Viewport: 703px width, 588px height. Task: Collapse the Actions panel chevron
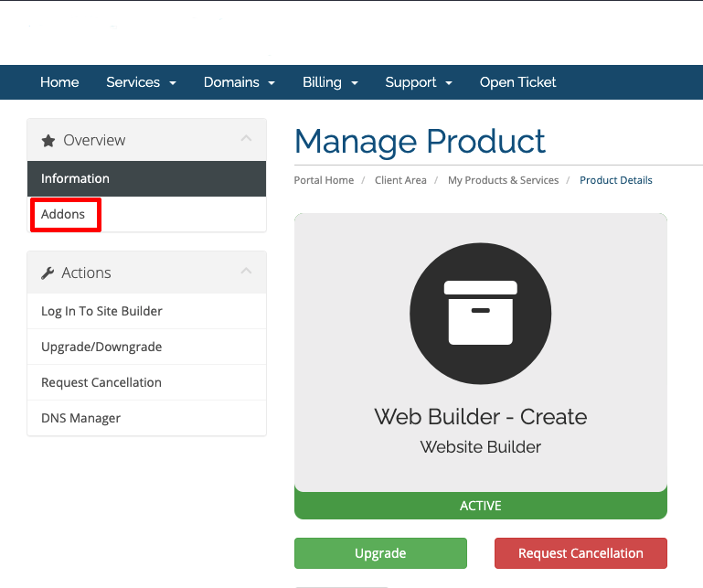coord(245,272)
